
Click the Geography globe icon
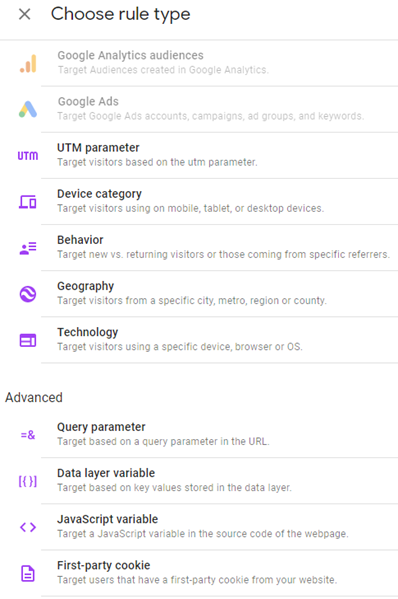28,294
